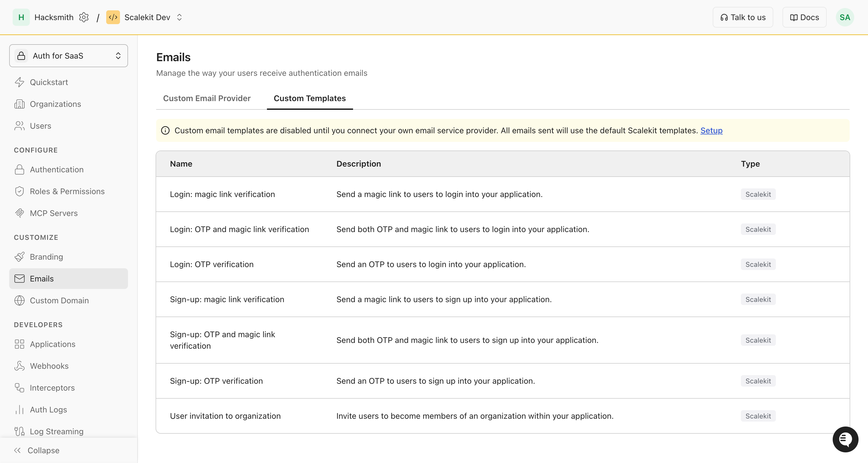Open MCP Servers page
This screenshot has width=868, height=463.
click(x=68, y=213)
